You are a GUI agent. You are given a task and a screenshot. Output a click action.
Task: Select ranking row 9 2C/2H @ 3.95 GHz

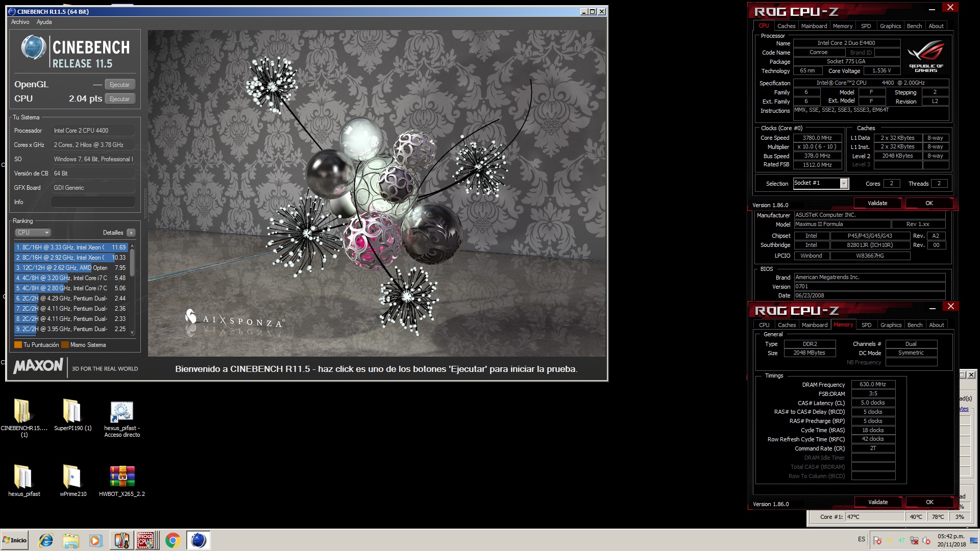pos(71,329)
